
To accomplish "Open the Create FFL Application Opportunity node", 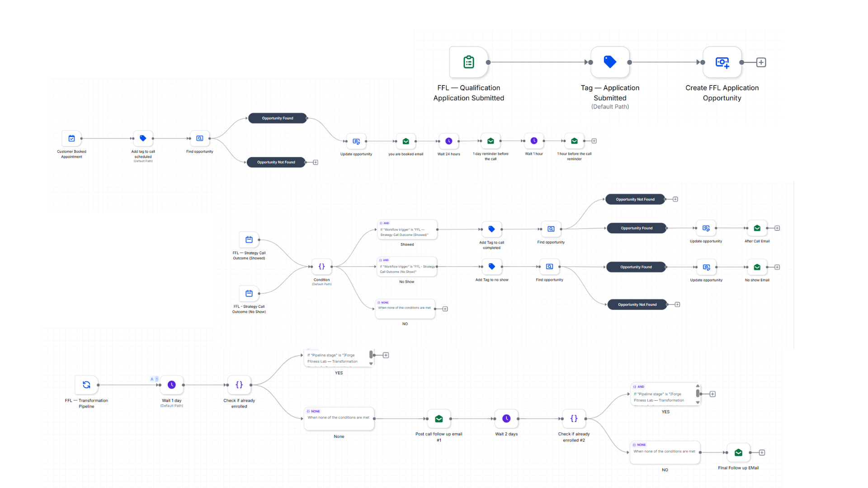I will pyautogui.click(x=722, y=62).
